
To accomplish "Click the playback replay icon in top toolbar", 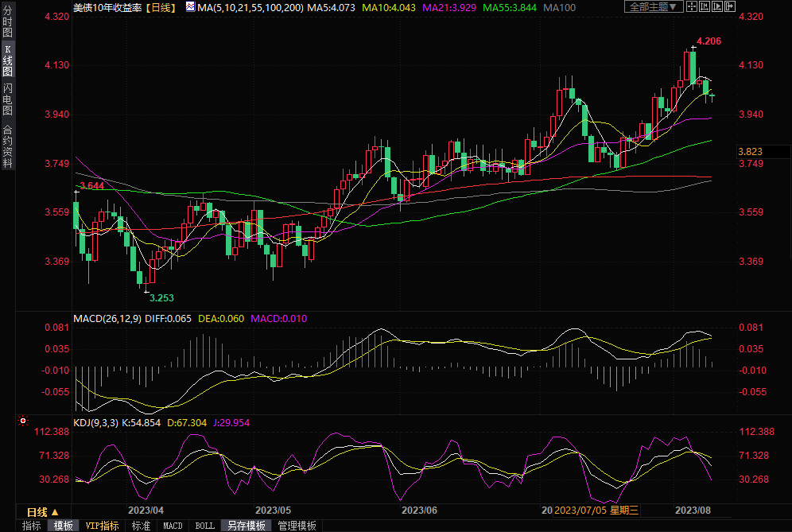I will coord(717,6).
